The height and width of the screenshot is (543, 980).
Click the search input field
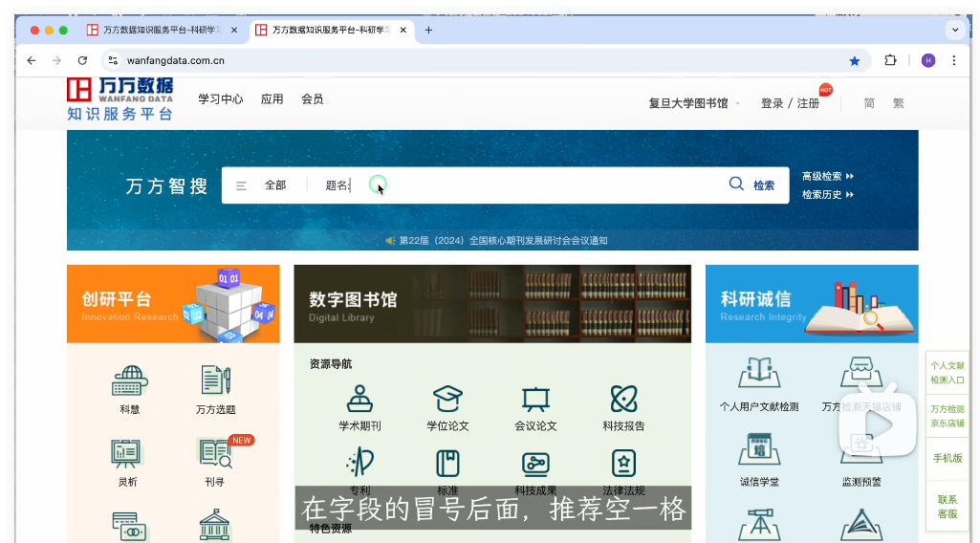pyautogui.click(x=519, y=185)
